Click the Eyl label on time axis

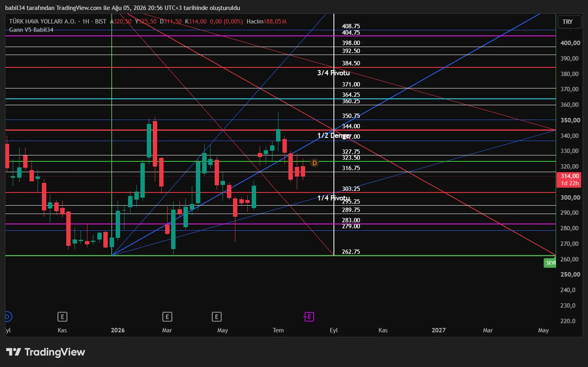click(334, 330)
